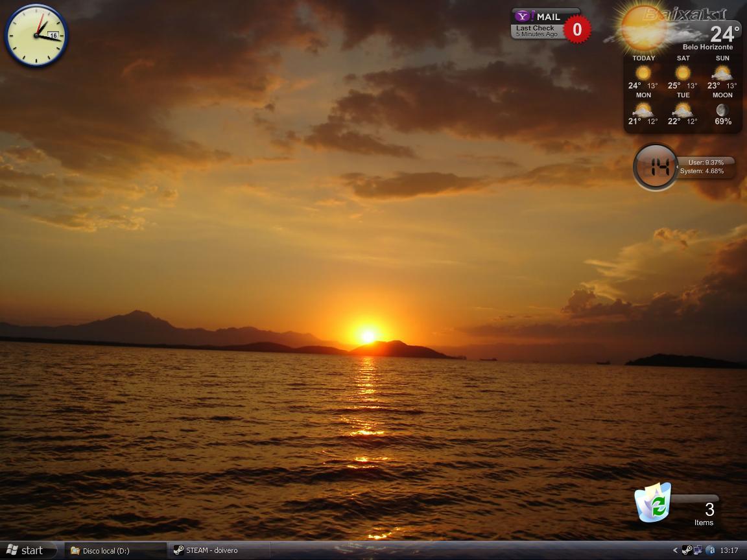Click the red unread mail count badge
This screenshot has width=747, height=560.
click(577, 30)
